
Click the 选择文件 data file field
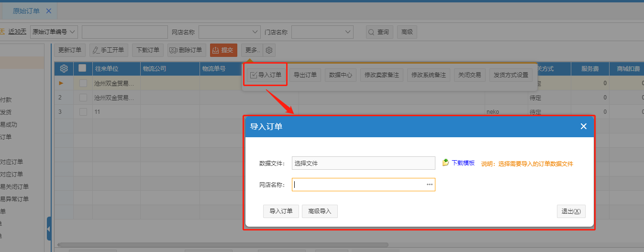[364, 163]
